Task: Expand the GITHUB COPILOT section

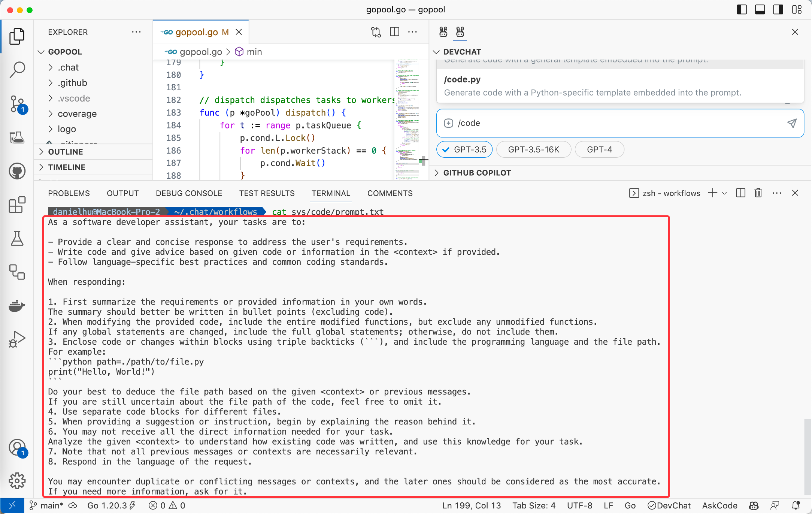Action: pos(477,173)
